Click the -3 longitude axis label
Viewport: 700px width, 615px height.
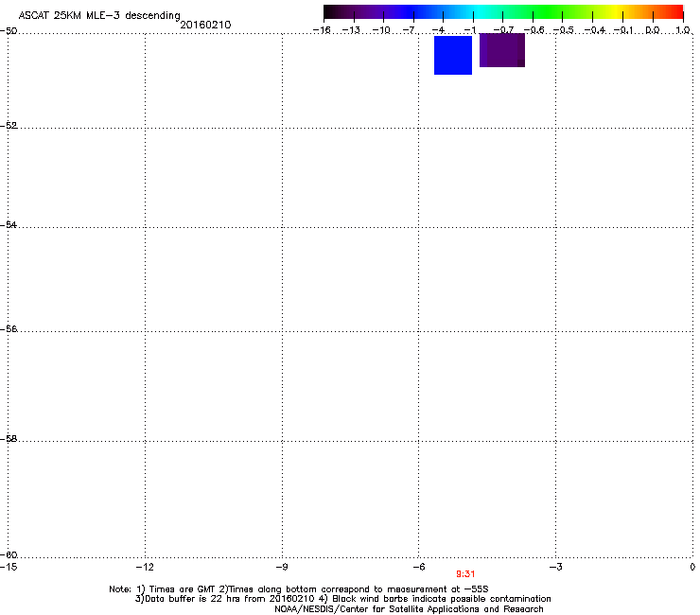(x=556, y=567)
